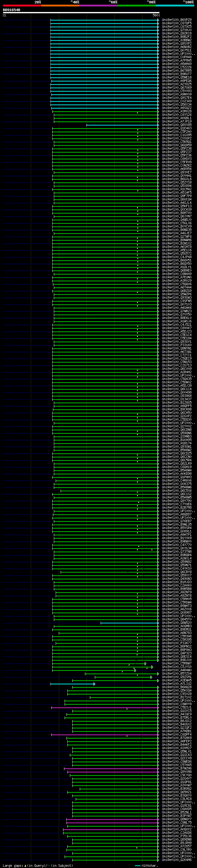This screenshot has height=868, width=197.
Task: Select hit label UniRef100_Q7XHJ0
Action: click(x=177, y=30)
